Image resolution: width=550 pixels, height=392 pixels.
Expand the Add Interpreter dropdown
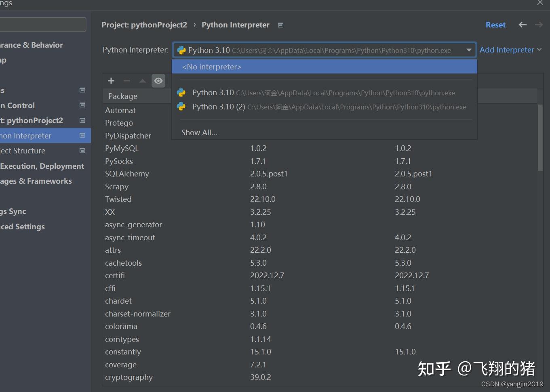pyautogui.click(x=510, y=50)
